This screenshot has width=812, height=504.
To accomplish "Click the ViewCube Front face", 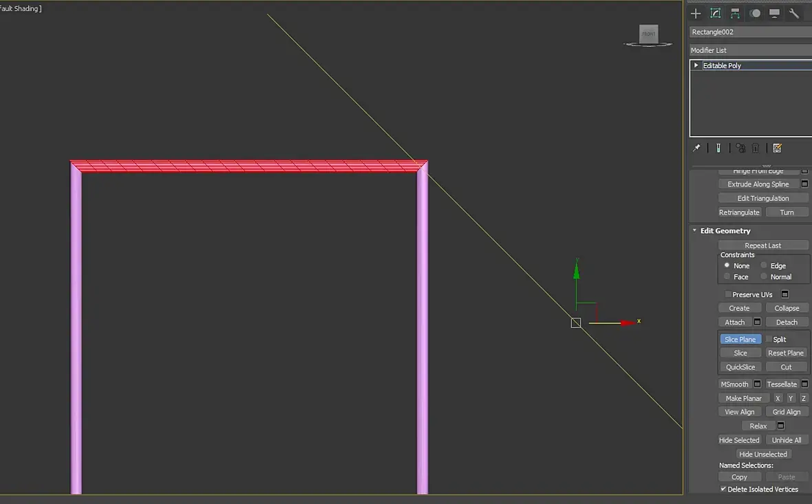I will (x=648, y=34).
